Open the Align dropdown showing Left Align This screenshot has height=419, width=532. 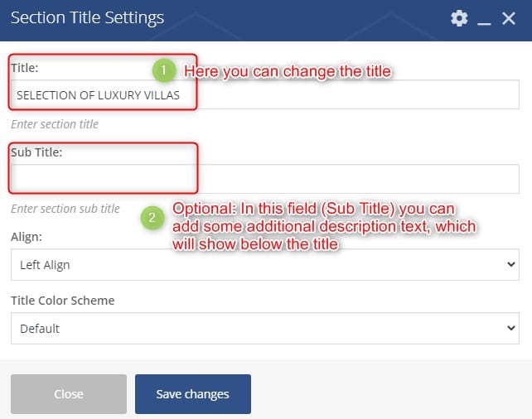[265, 265]
